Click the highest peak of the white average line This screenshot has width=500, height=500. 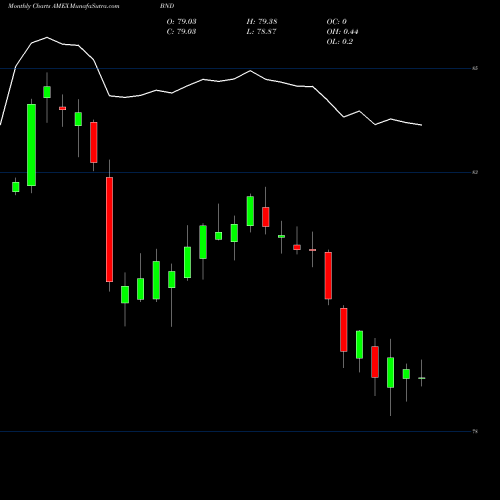[47, 37]
